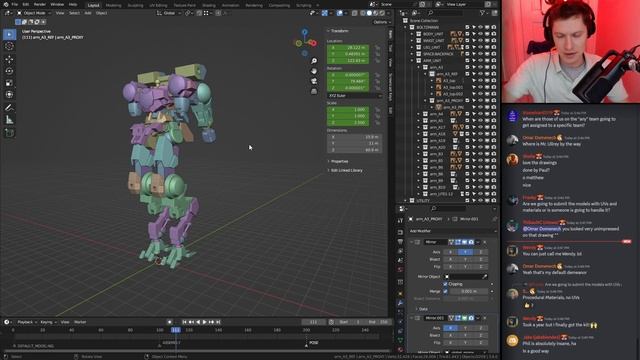This screenshot has height=360, width=640.
Task: Click the Mirror Object eyedropper icon
Action: (x=484, y=277)
